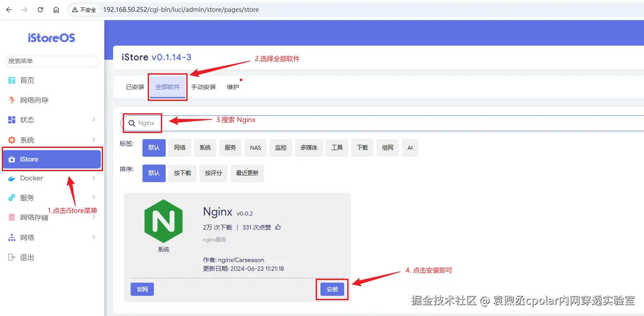The height and width of the screenshot is (316, 644).
Task: Click the Nginx hexagon logo
Action: 163,221
